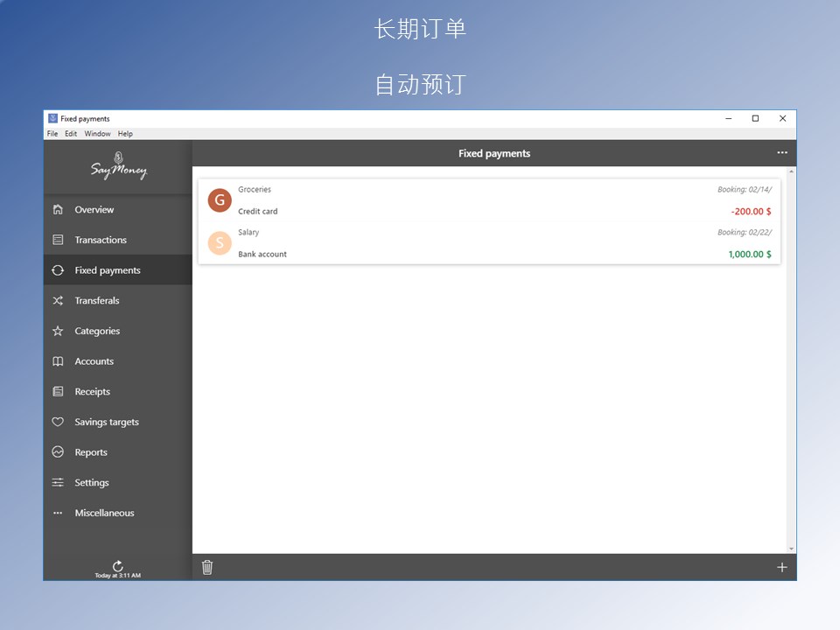Go to Transactions page
Viewport: 840px width, 630px height.
tap(118, 240)
